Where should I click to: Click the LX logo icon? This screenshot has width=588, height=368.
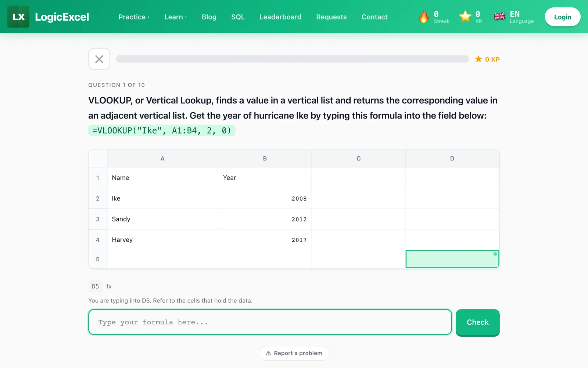click(x=18, y=17)
